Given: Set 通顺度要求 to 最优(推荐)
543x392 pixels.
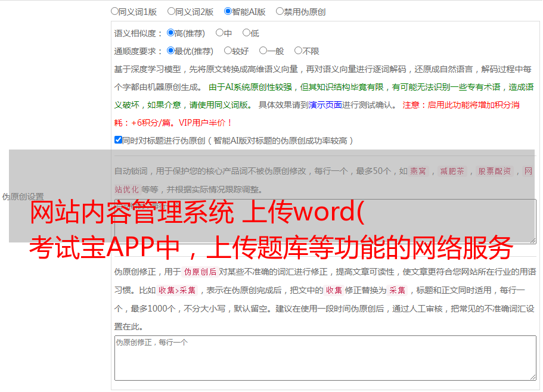Looking at the screenshot, I should 170,51.
